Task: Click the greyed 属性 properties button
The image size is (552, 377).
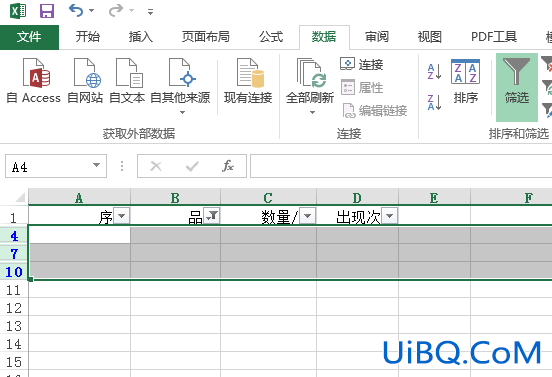Action: pyautogui.click(x=362, y=88)
